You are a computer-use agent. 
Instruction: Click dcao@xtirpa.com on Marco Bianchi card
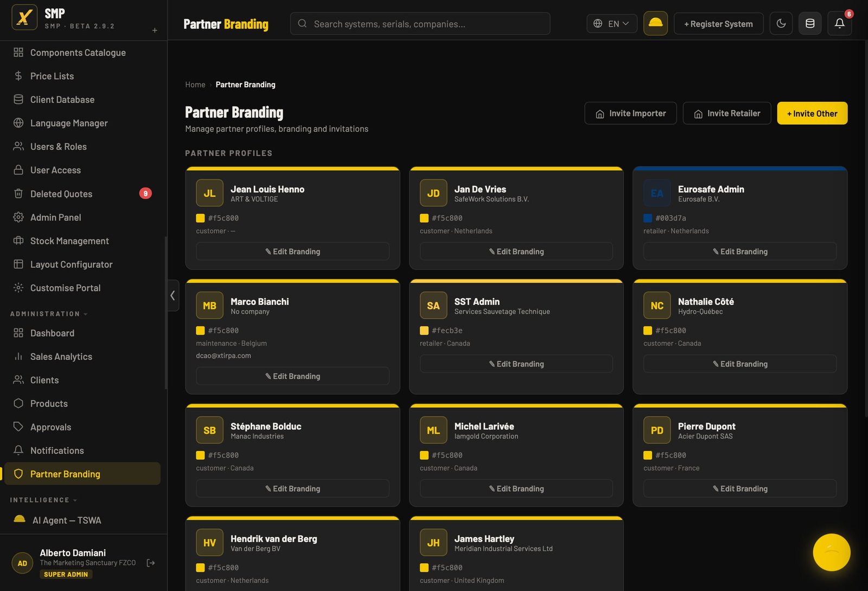pos(224,356)
